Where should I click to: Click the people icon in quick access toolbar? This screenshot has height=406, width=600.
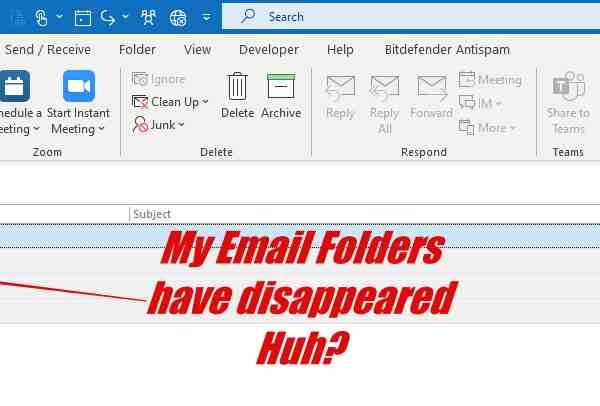148,18
